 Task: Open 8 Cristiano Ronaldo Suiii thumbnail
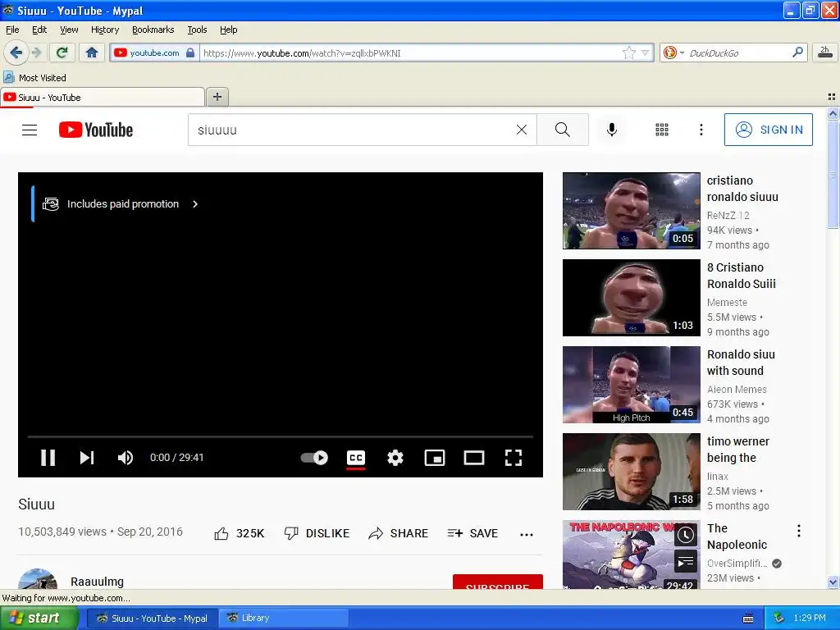click(631, 297)
